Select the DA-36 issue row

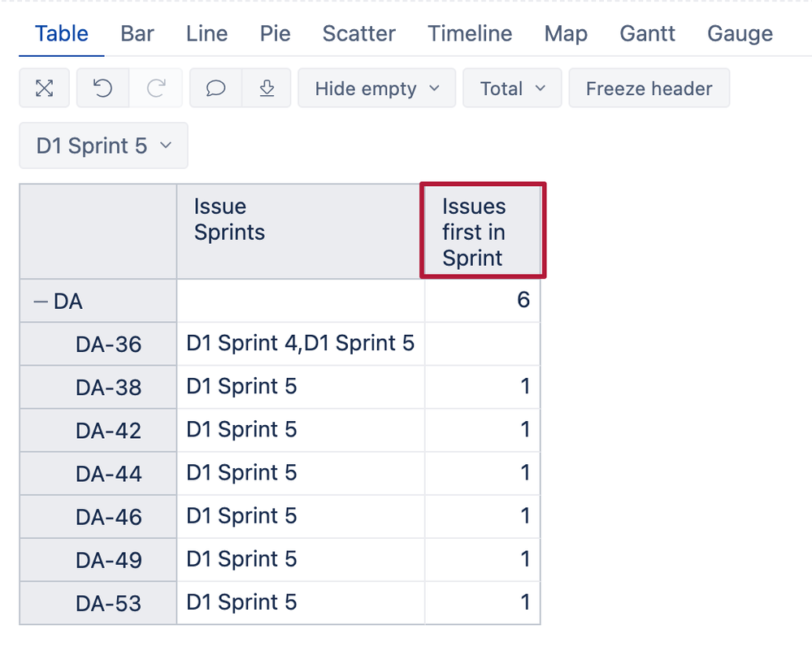tap(109, 345)
